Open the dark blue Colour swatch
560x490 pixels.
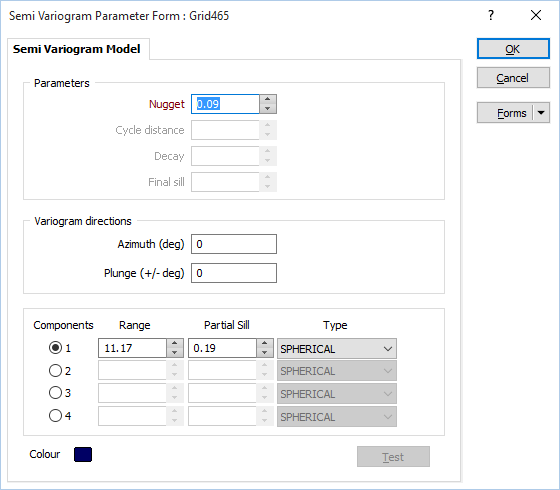[x=83, y=454]
